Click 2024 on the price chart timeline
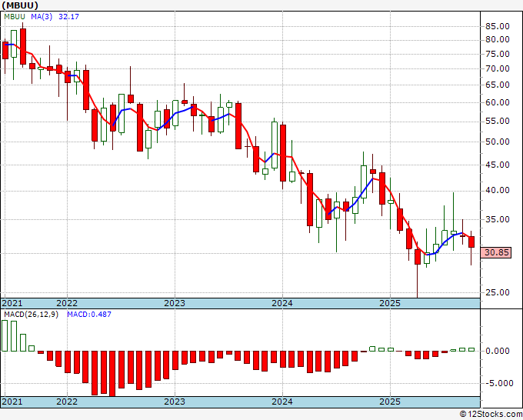The image size is (523, 420). click(282, 303)
